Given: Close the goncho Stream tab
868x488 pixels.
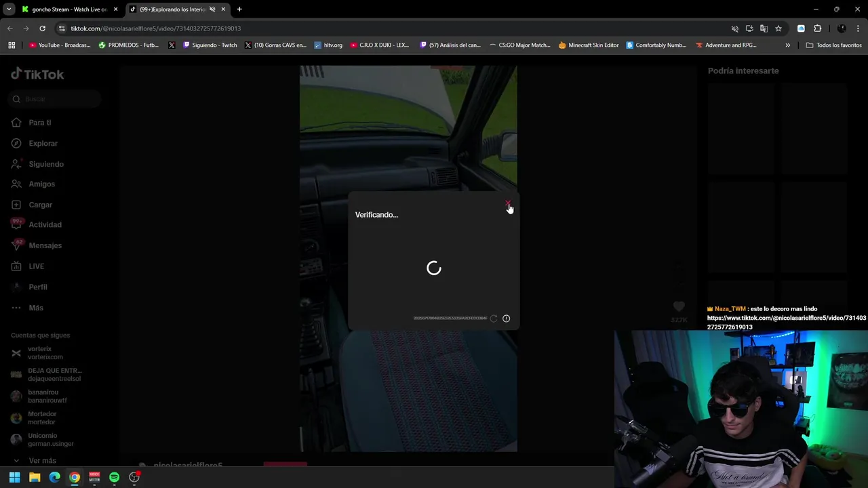Looking at the screenshot, I should tap(115, 9).
